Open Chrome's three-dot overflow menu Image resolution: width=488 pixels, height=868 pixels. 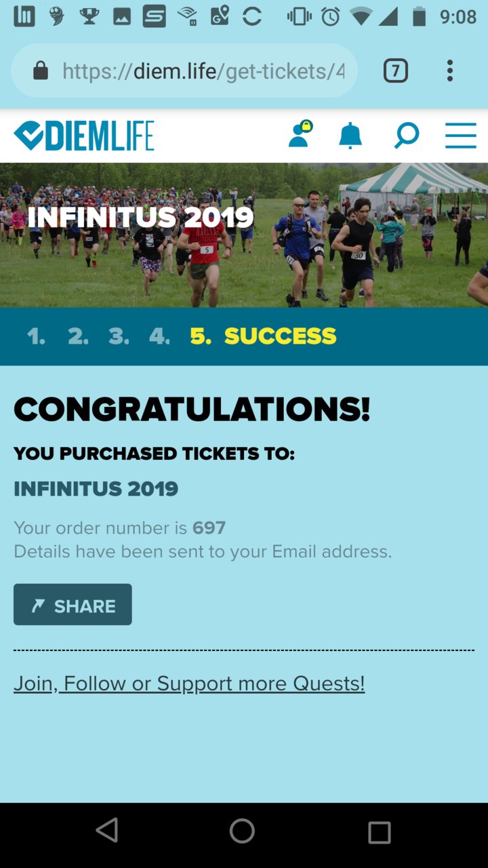point(450,71)
